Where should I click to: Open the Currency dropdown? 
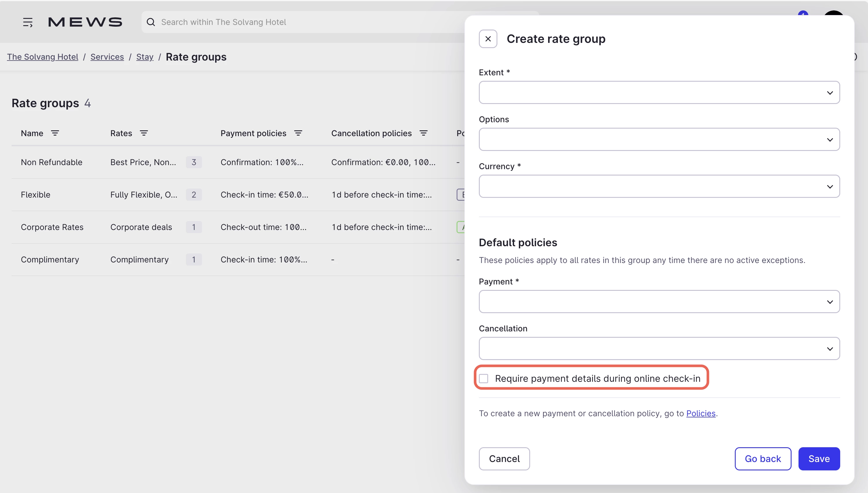click(659, 186)
